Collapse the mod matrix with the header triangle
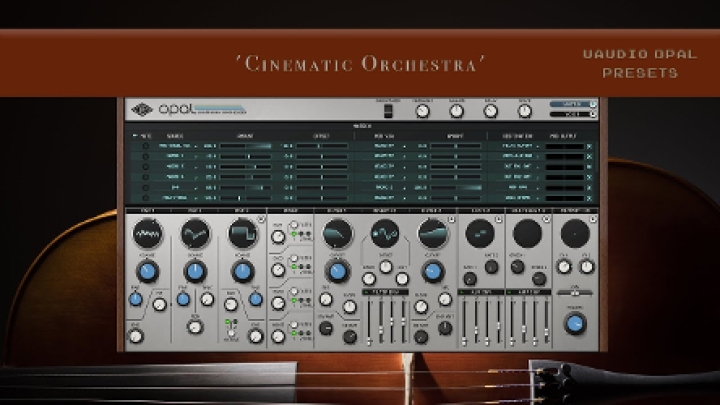720x405 pixels. pos(135,136)
